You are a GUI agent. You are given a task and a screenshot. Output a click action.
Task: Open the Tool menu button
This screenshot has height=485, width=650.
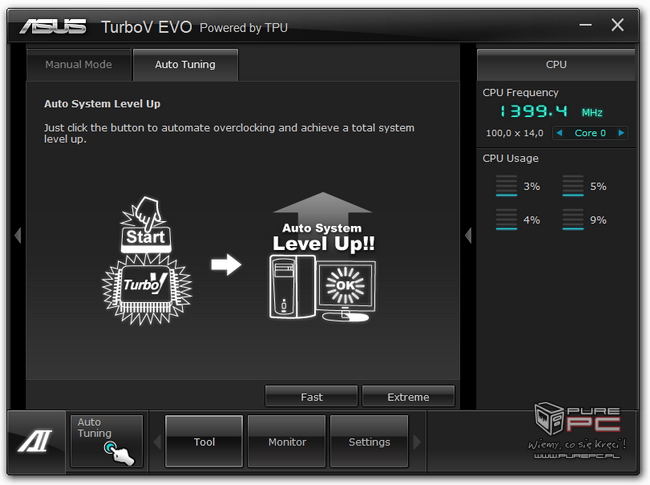coord(204,441)
